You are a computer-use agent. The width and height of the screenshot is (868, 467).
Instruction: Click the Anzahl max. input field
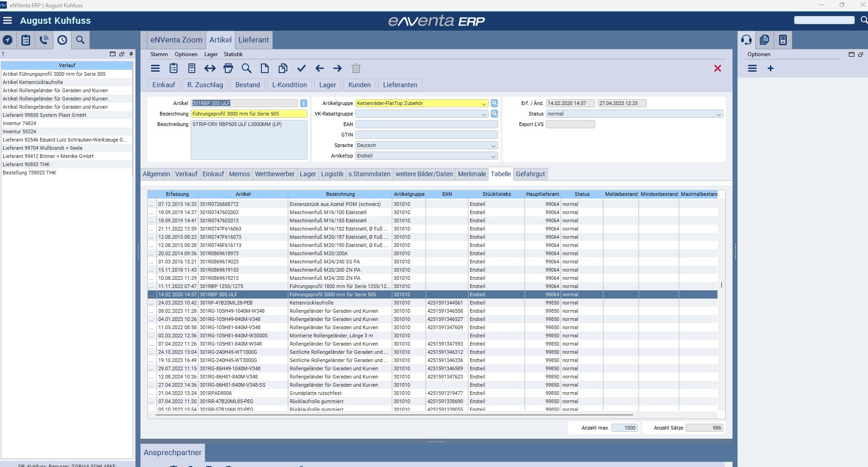point(624,428)
